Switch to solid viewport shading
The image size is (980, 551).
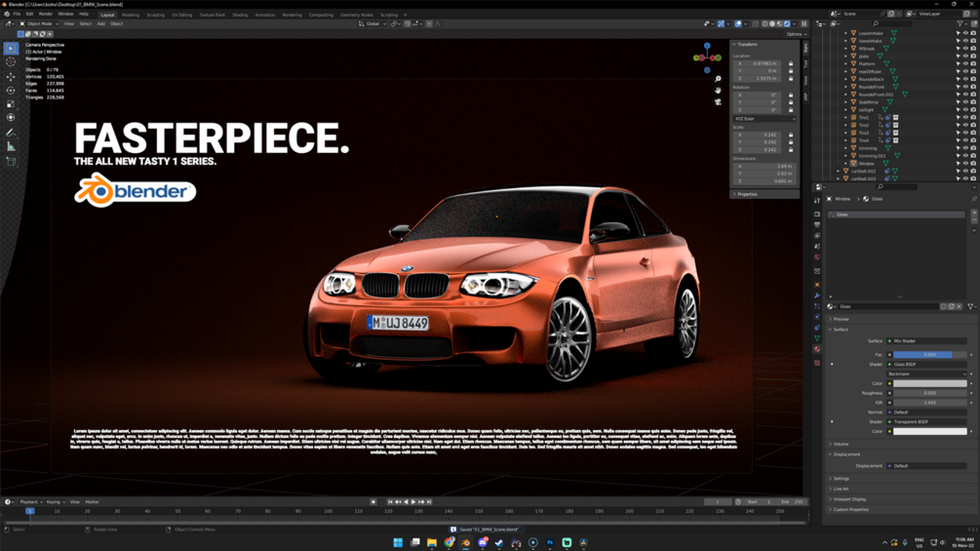coord(772,23)
